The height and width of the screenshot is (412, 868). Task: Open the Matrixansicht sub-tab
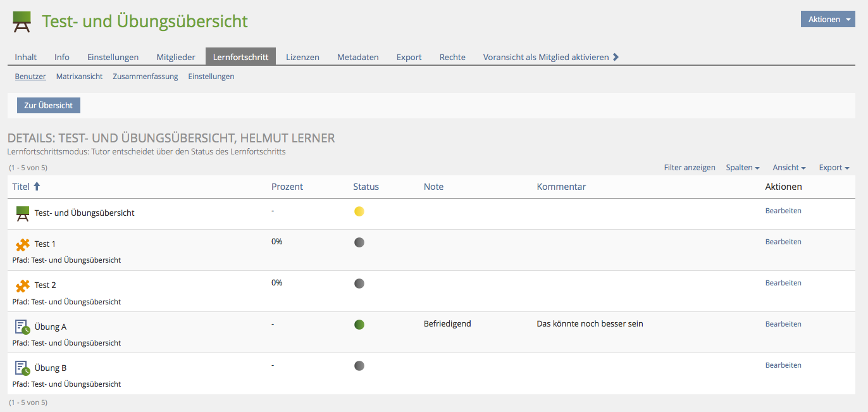(79, 77)
